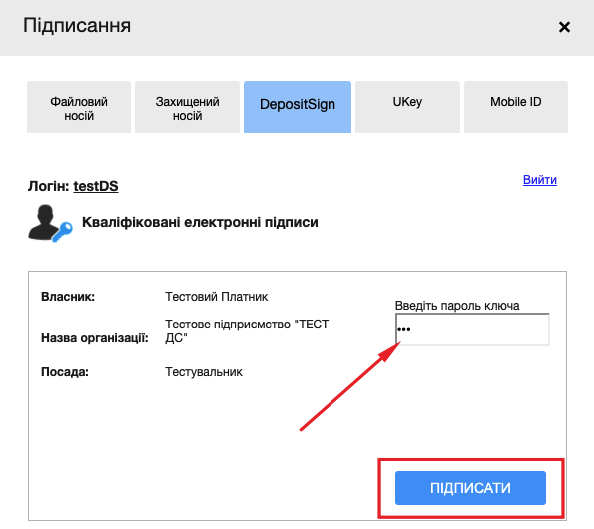594x529 pixels.
Task: Select the Власник field label
Action: (x=68, y=297)
